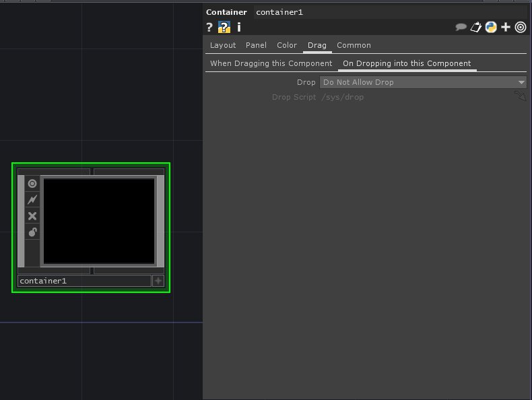The height and width of the screenshot is (400, 532).
Task: Select the Common parameter page
Action: pos(354,45)
